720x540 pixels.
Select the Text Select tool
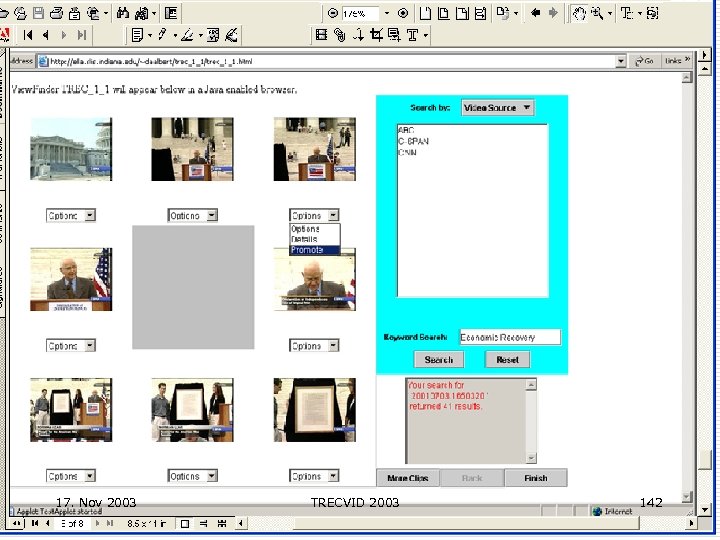[x=627, y=13]
